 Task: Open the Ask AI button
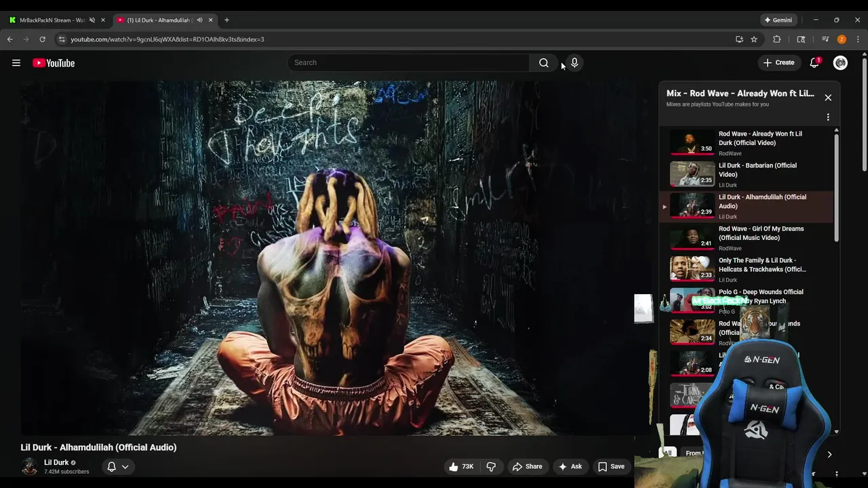[570, 466]
